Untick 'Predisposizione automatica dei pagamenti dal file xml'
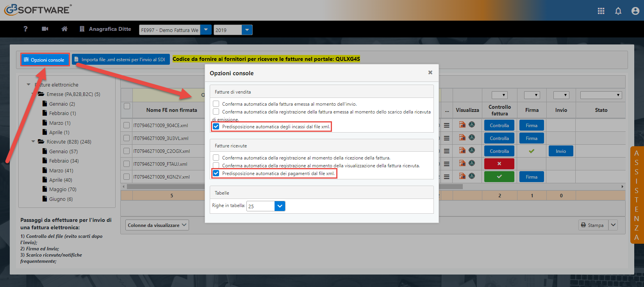 click(x=216, y=173)
